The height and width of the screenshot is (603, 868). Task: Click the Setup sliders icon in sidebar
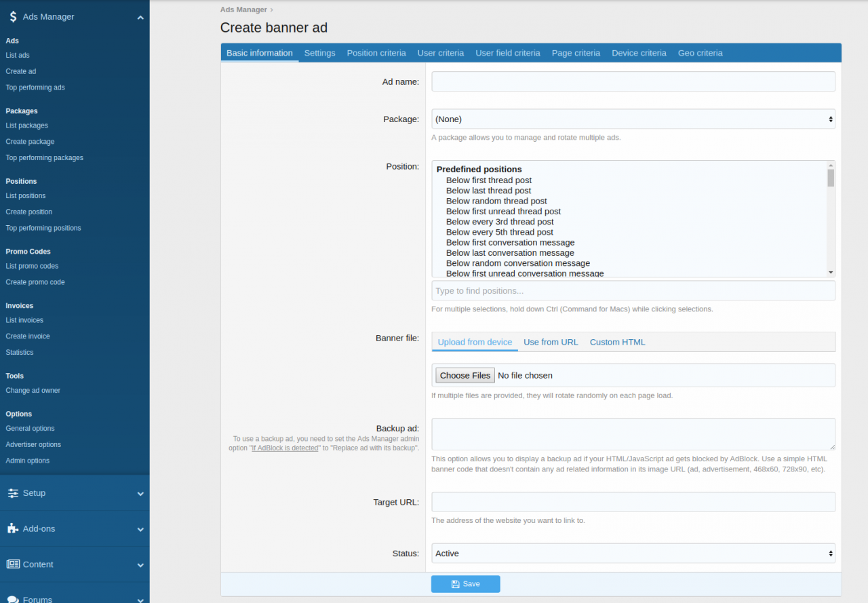pyautogui.click(x=14, y=492)
